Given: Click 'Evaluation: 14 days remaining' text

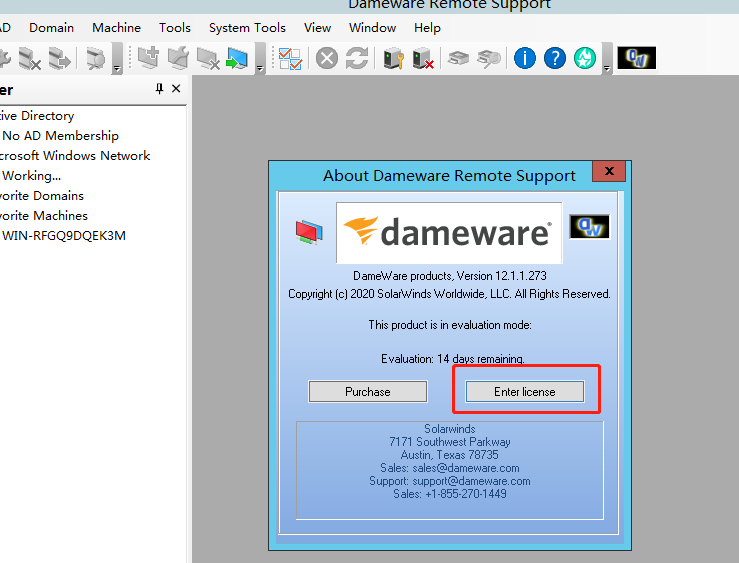Looking at the screenshot, I should 452,359.
